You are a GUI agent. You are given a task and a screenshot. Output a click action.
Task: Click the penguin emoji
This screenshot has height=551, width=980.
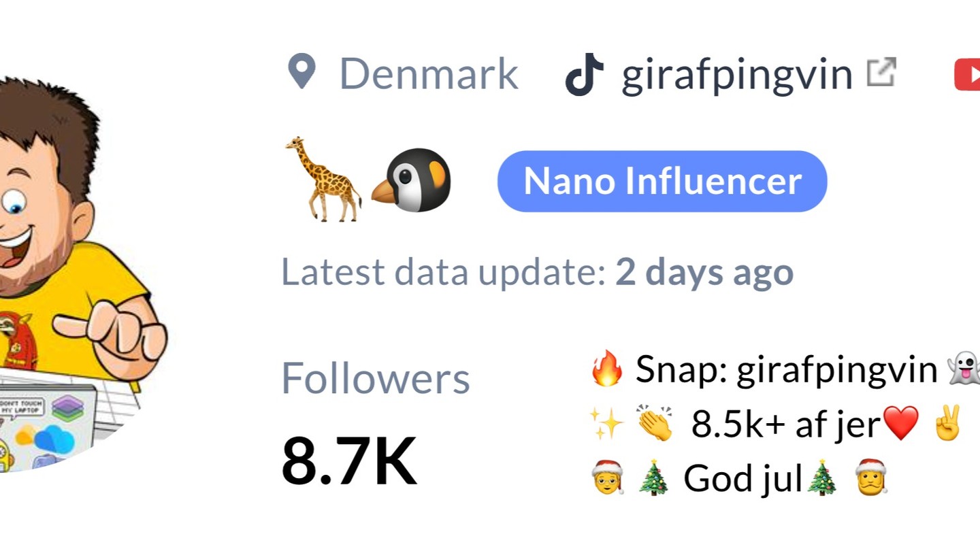pos(412,180)
